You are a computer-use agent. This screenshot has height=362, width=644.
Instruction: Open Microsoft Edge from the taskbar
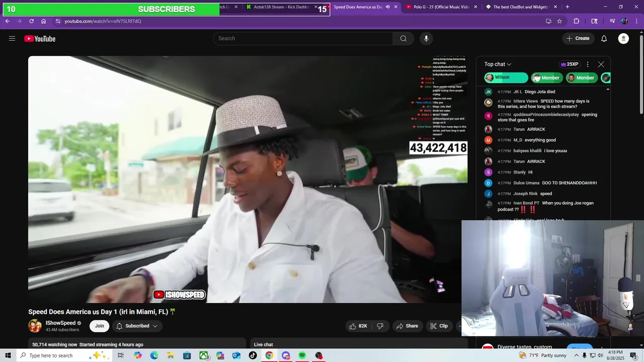pyautogui.click(x=154, y=355)
